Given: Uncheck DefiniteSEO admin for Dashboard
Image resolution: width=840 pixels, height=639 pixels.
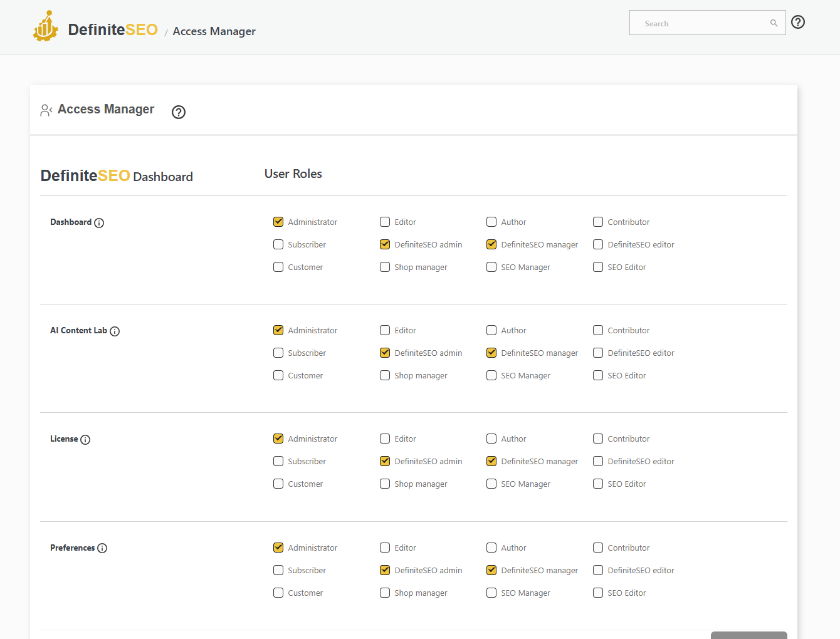Looking at the screenshot, I should click(385, 244).
